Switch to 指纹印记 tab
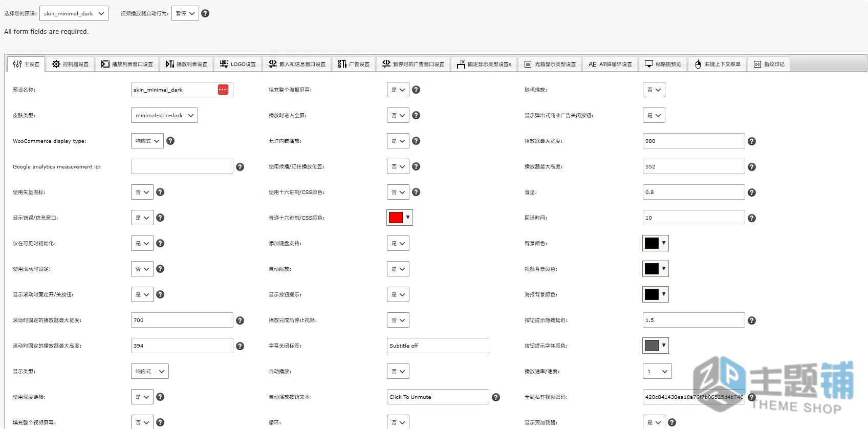This screenshot has width=868, height=429. pos(769,64)
